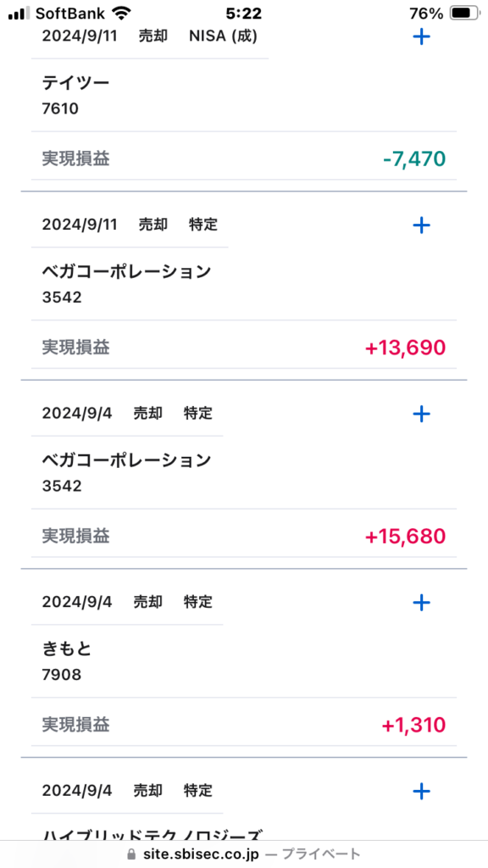The width and height of the screenshot is (488, 868).
Task: Expand the テイツー 2024/9/11 NISA entry plus icon
Action: point(422,36)
